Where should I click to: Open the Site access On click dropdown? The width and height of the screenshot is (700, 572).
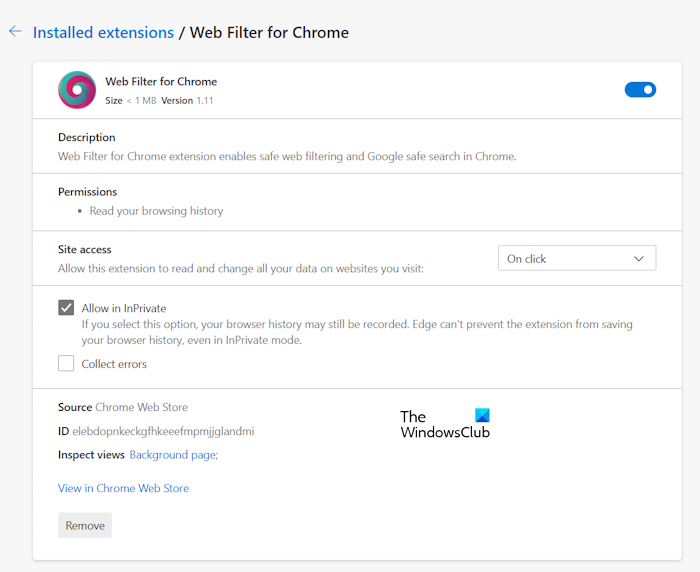tap(577, 258)
